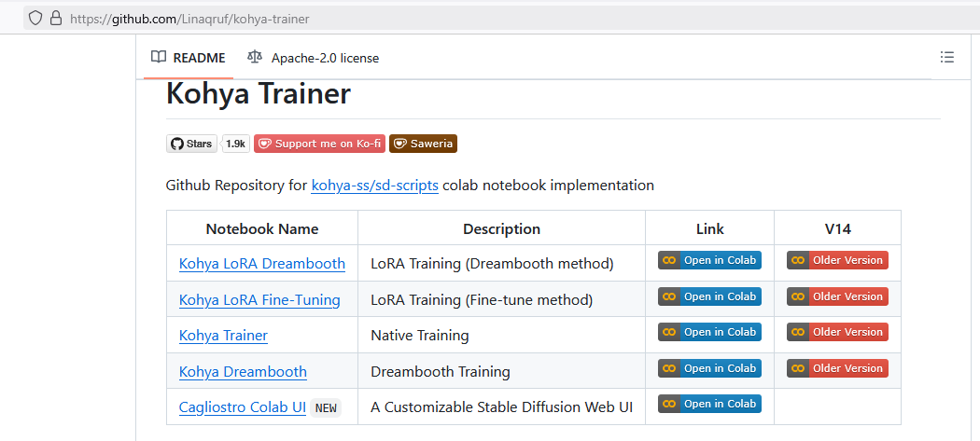The height and width of the screenshot is (441, 980).
Task: Open the Cagliostro Colab UI link
Action: click(243, 407)
